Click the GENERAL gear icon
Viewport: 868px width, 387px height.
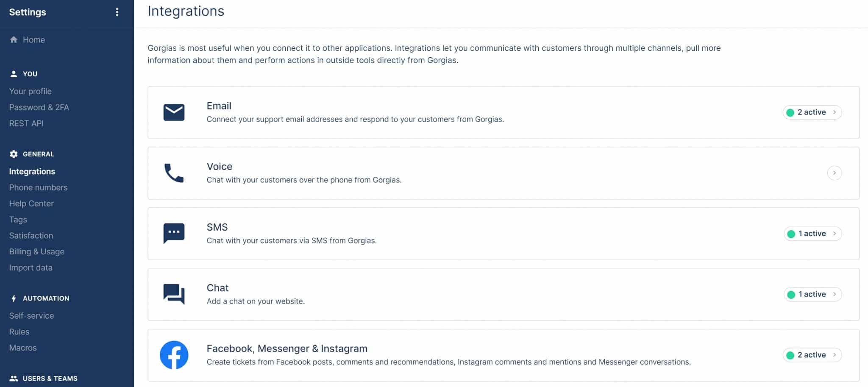coord(14,154)
